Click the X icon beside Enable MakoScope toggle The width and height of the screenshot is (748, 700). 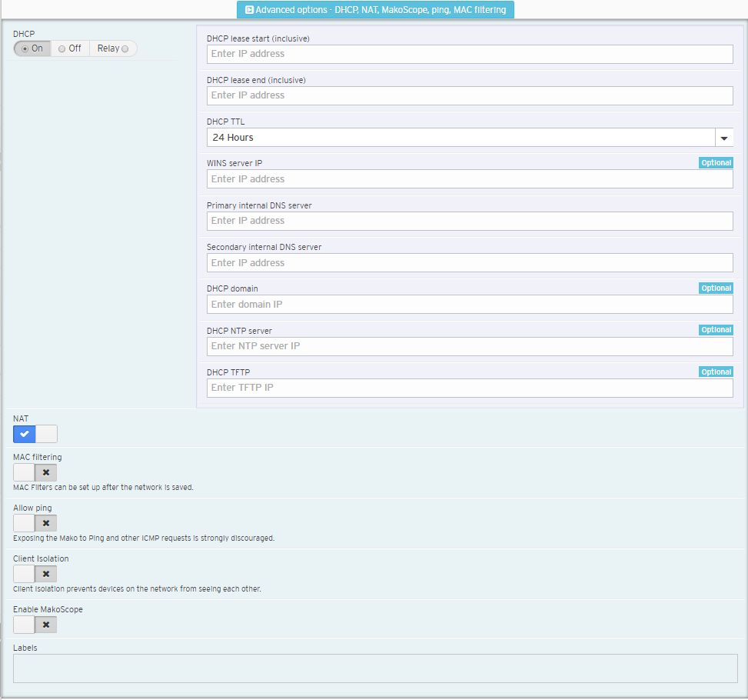click(45, 625)
